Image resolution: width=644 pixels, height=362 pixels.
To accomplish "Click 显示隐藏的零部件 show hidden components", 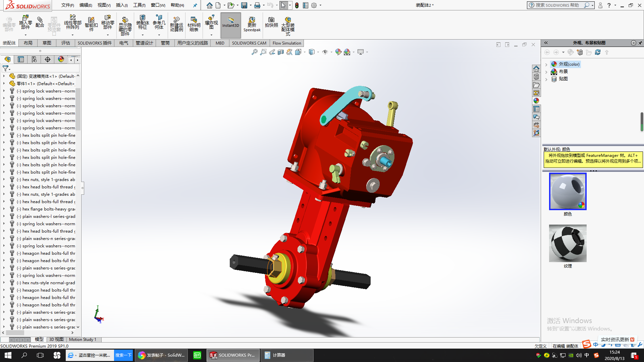I will [125, 25].
